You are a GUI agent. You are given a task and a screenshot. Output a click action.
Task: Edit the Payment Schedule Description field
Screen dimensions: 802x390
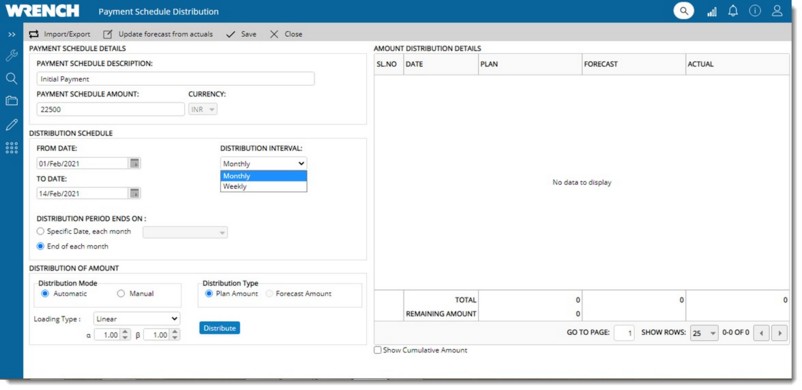click(x=175, y=79)
